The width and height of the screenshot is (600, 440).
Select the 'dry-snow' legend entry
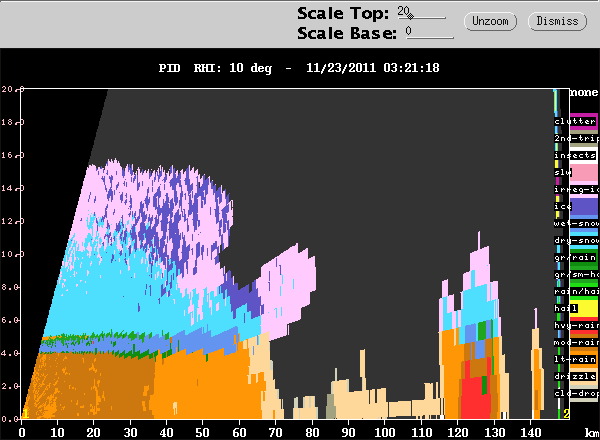577,240
